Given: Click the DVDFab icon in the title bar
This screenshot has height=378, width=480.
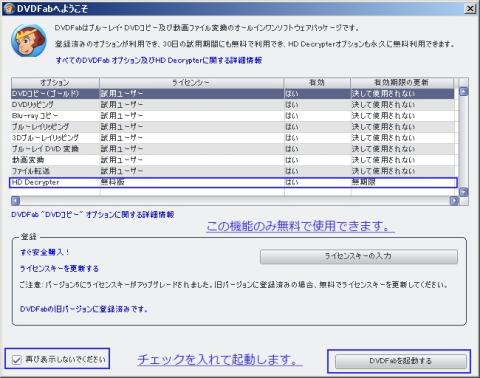Looking at the screenshot, I should click(x=9, y=8).
